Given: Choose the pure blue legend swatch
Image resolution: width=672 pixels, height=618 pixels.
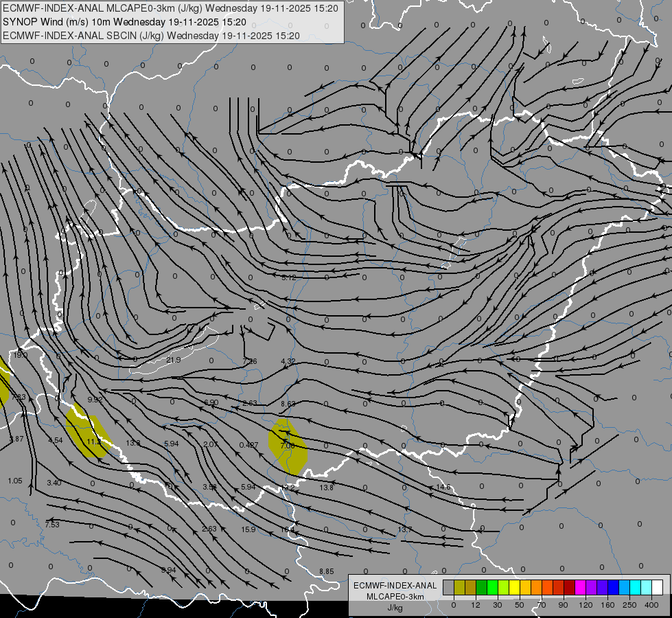Looking at the screenshot, I should pyautogui.click(x=614, y=588).
